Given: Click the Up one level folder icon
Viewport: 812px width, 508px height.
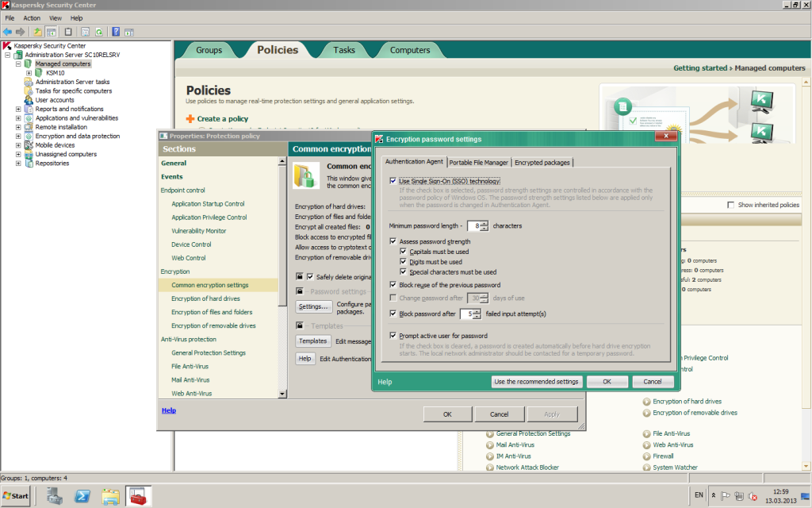Looking at the screenshot, I should [38, 32].
